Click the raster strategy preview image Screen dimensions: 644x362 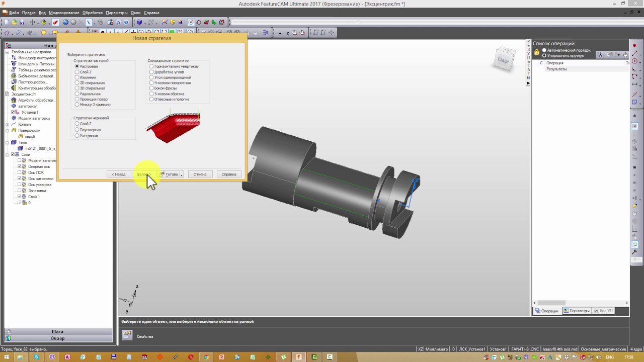[173, 126]
